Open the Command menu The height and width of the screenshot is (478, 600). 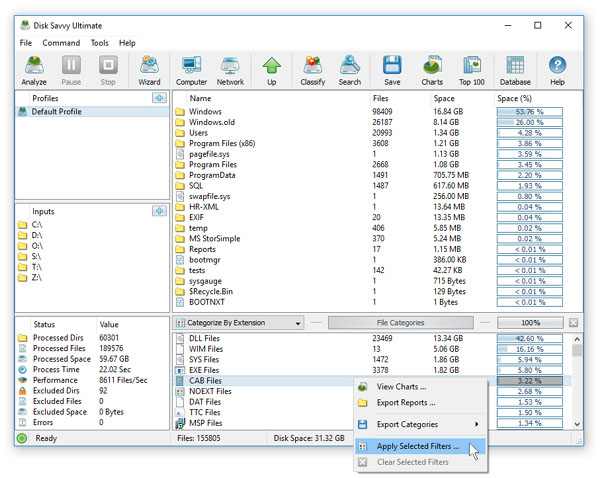(61, 43)
